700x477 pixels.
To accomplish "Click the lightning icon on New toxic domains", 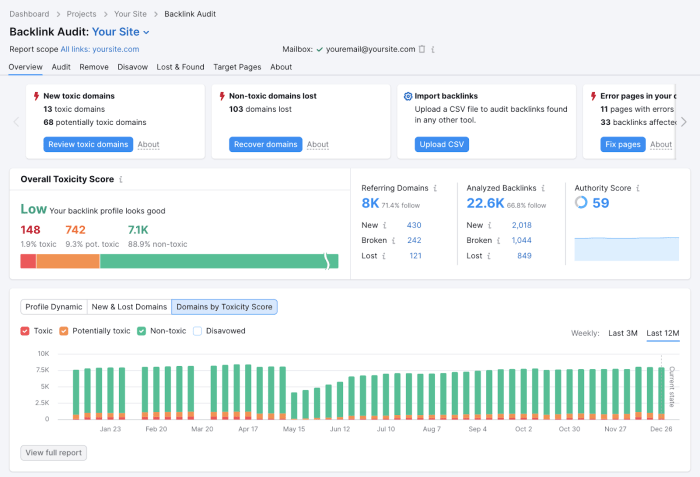I will coord(36,96).
